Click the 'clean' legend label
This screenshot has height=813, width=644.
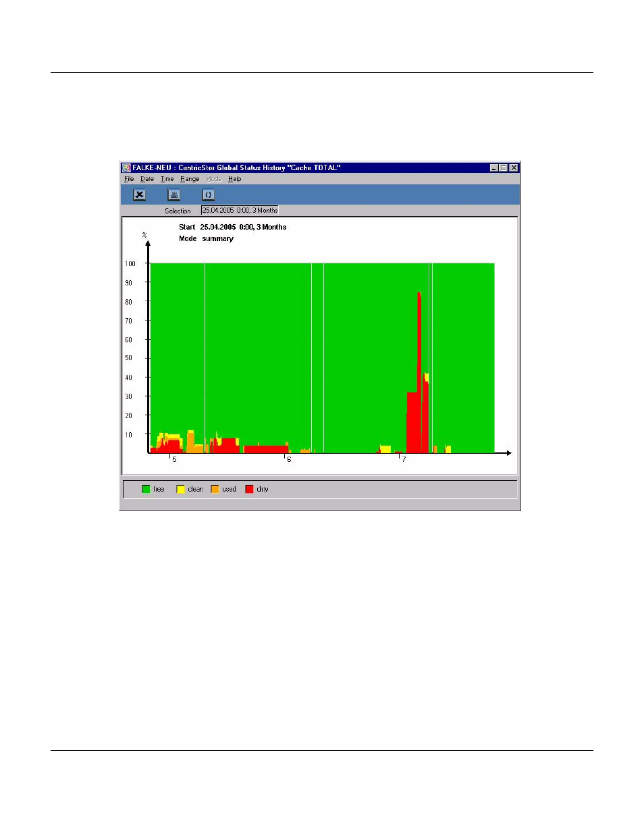pyautogui.click(x=195, y=489)
